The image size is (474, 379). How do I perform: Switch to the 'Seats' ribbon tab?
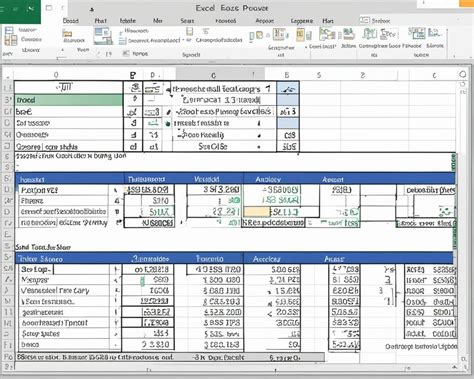(x=187, y=21)
